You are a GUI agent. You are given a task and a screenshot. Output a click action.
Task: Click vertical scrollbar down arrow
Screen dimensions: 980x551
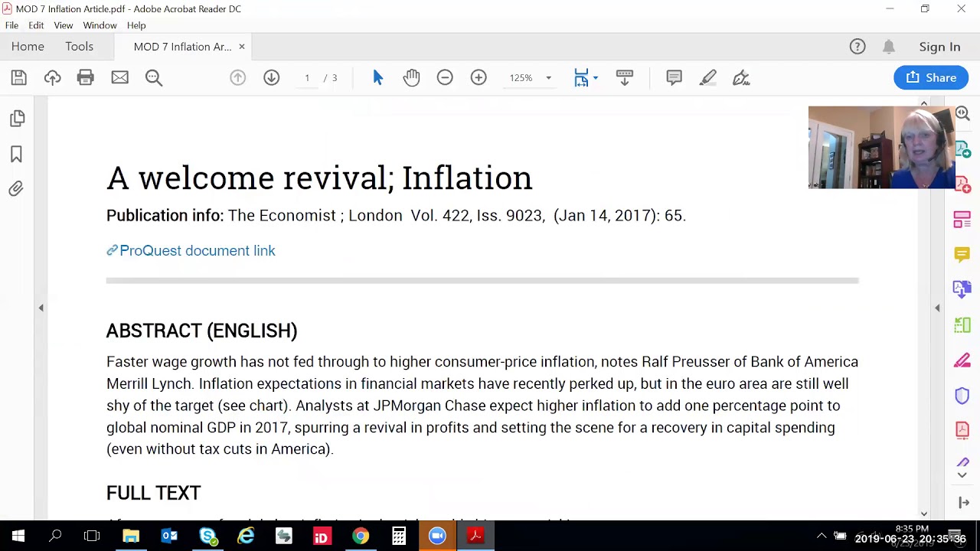(x=924, y=514)
